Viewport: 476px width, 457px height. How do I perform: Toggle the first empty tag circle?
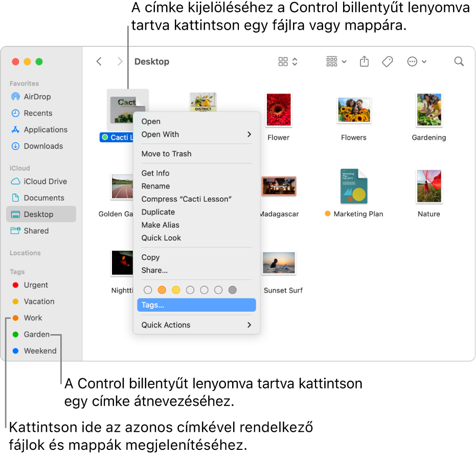(x=148, y=290)
